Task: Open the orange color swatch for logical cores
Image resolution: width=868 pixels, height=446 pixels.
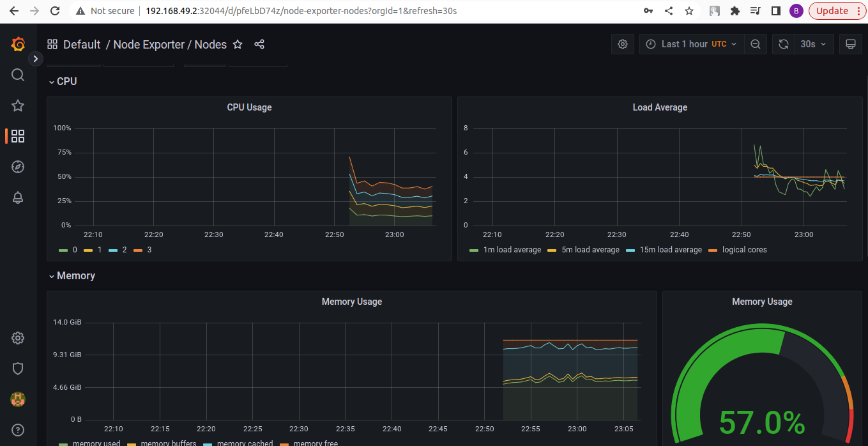Action: (713, 250)
